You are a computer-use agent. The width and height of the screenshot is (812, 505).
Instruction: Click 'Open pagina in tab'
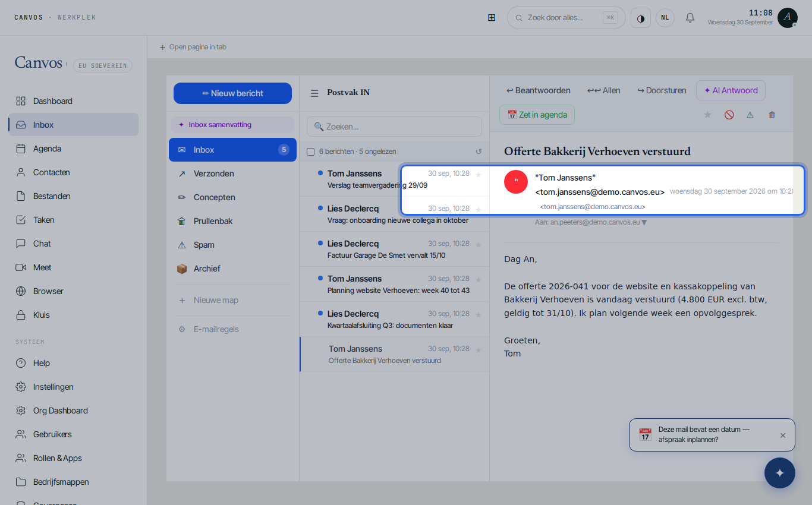[193, 47]
